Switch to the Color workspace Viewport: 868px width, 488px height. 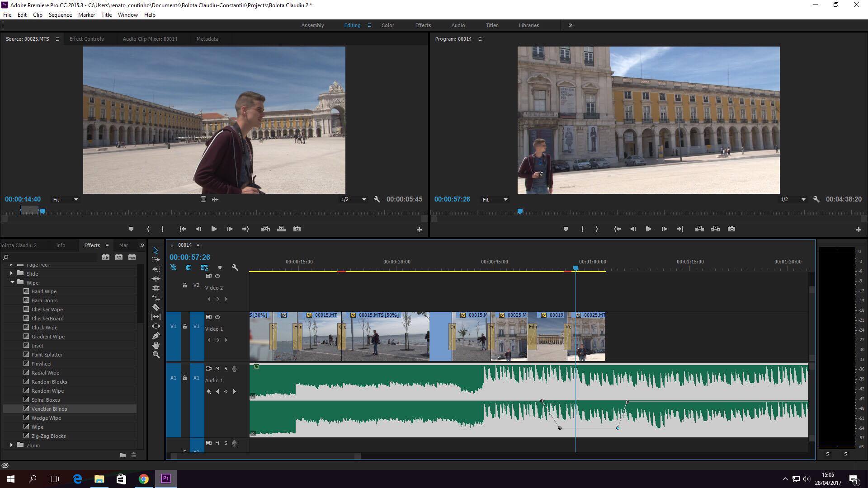[x=387, y=25]
